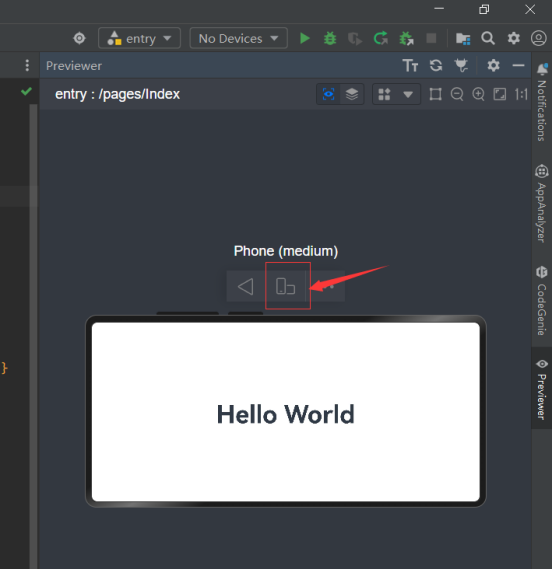This screenshot has width=552, height=569.
Task: Open the CodeGenie side tab
Action: pos(541,301)
